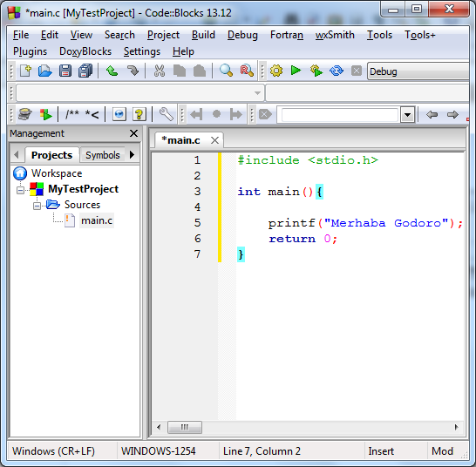Rebuild project with blue arrows icon

tap(337, 71)
